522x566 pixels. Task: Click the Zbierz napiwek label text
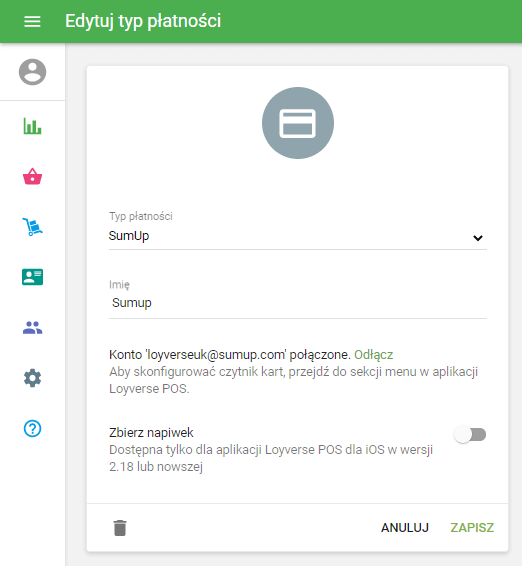click(x=151, y=432)
